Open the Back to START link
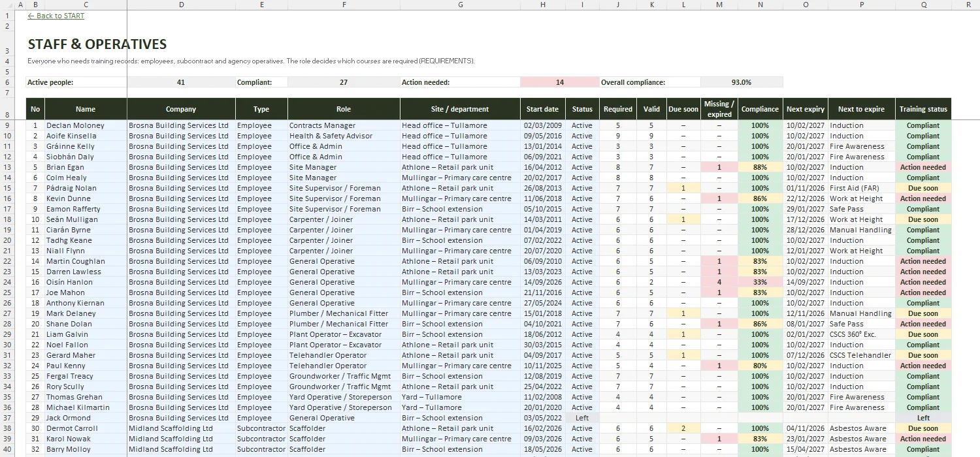This screenshot has height=457, width=980. tap(56, 16)
